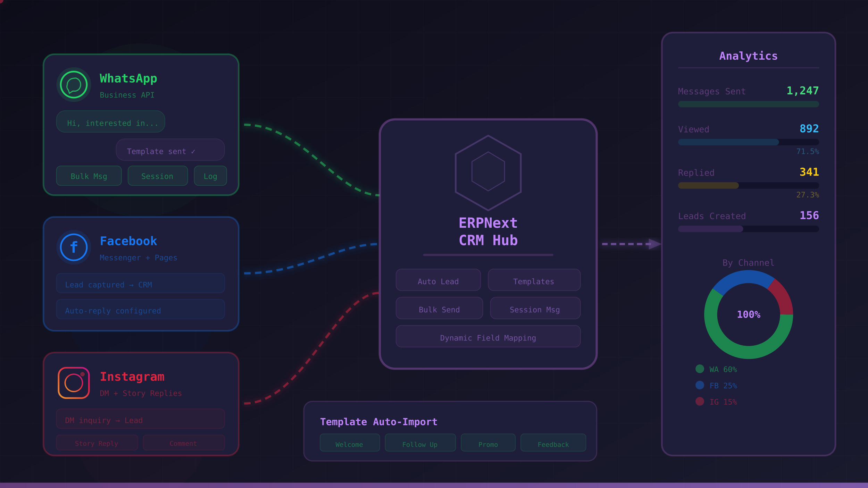868x488 pixels.
Task: Click the blue FB 25% legend dot
Action: click(x=700, y=385)
